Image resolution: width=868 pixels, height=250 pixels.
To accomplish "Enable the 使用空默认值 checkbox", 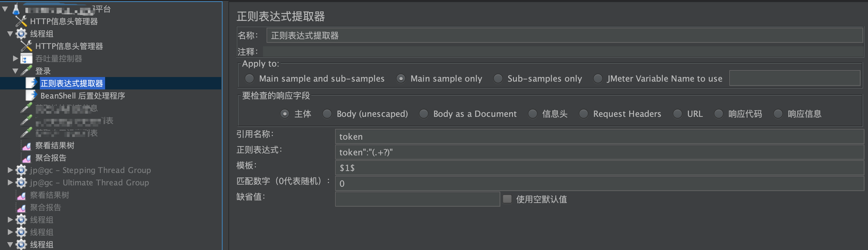I will pos(507,199).
